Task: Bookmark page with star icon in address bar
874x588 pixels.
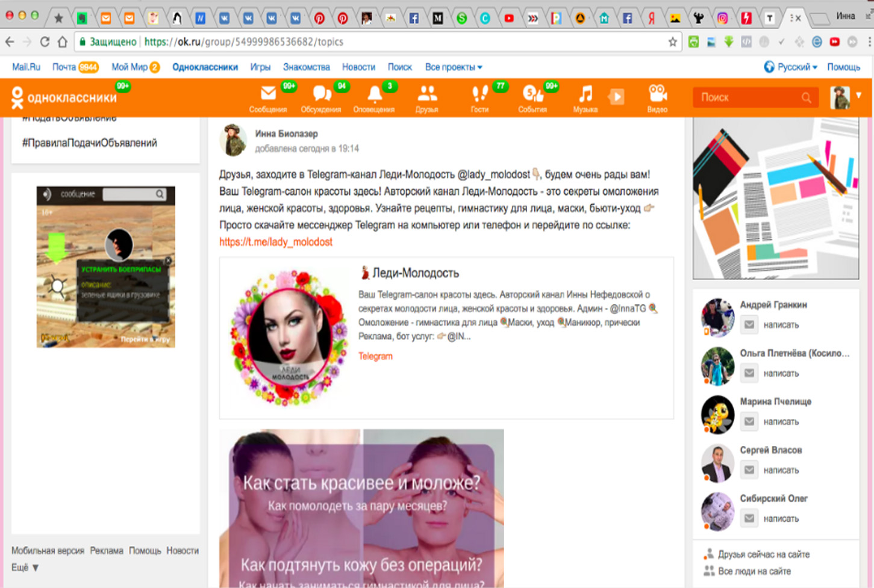Action: point(672,42)
